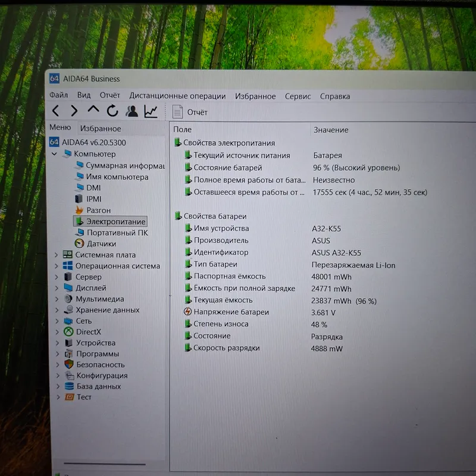Open Дистанционные операции menu
The width and height of the screenshot is (476, 476).
[177, 96]
